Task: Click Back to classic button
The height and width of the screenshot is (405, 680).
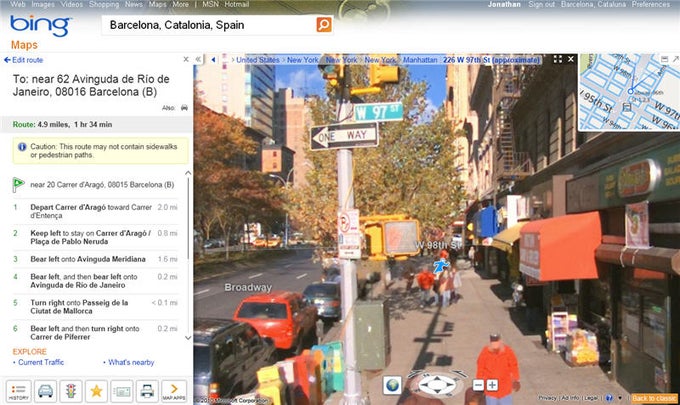Action: pos(654,398)
